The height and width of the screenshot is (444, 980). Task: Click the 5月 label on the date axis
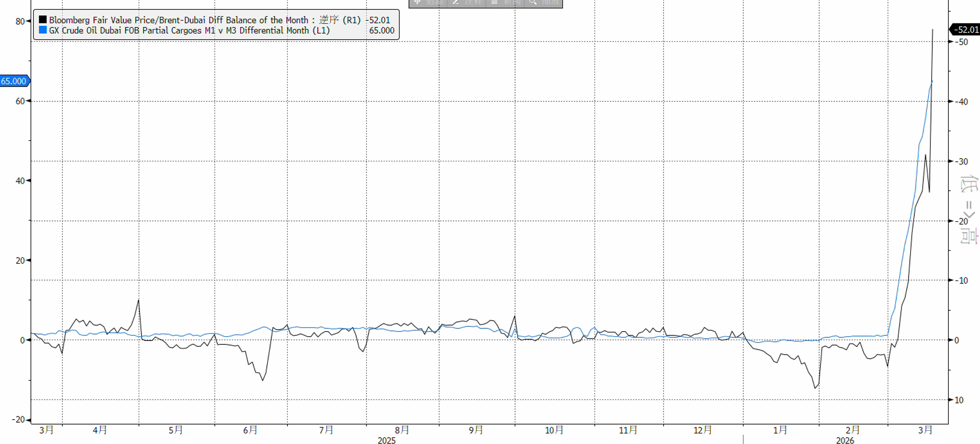[176, 430]
